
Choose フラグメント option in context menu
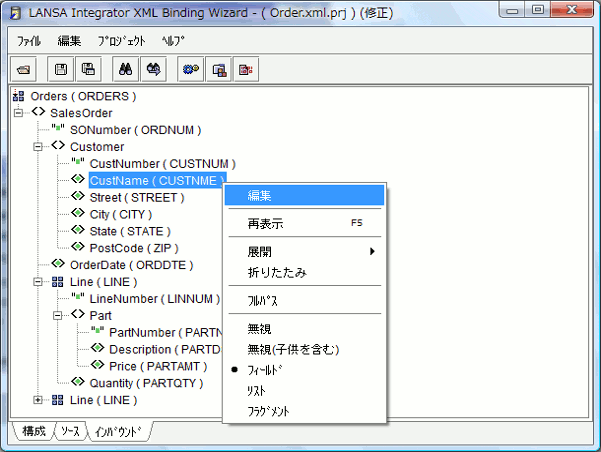[x=305, y=411]
